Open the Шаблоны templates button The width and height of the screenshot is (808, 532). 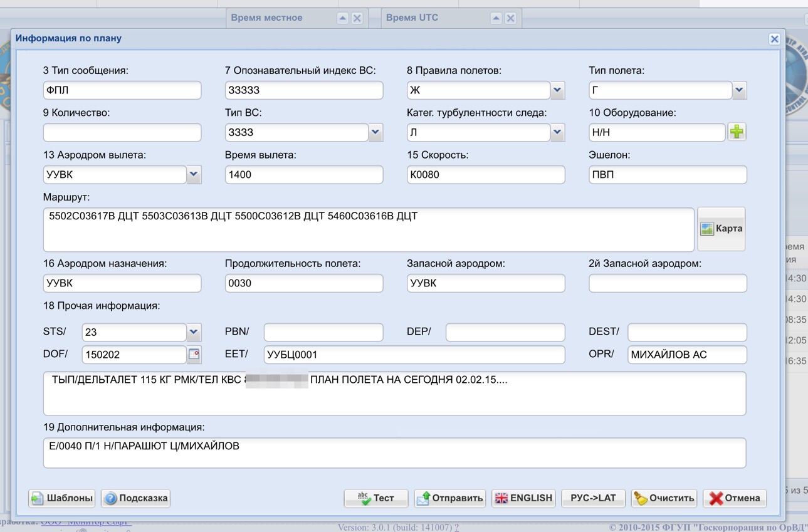click(62, 498)
